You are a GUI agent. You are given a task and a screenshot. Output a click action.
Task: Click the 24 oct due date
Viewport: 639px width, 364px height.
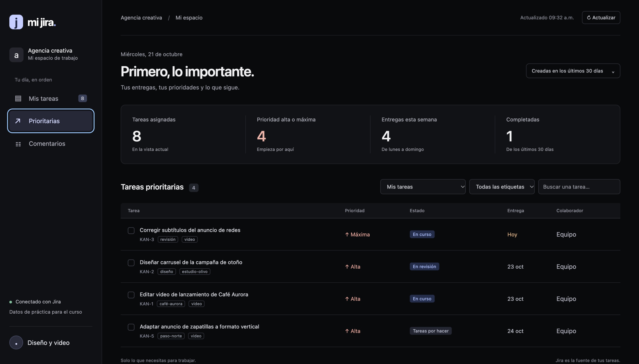coord(515,331)
